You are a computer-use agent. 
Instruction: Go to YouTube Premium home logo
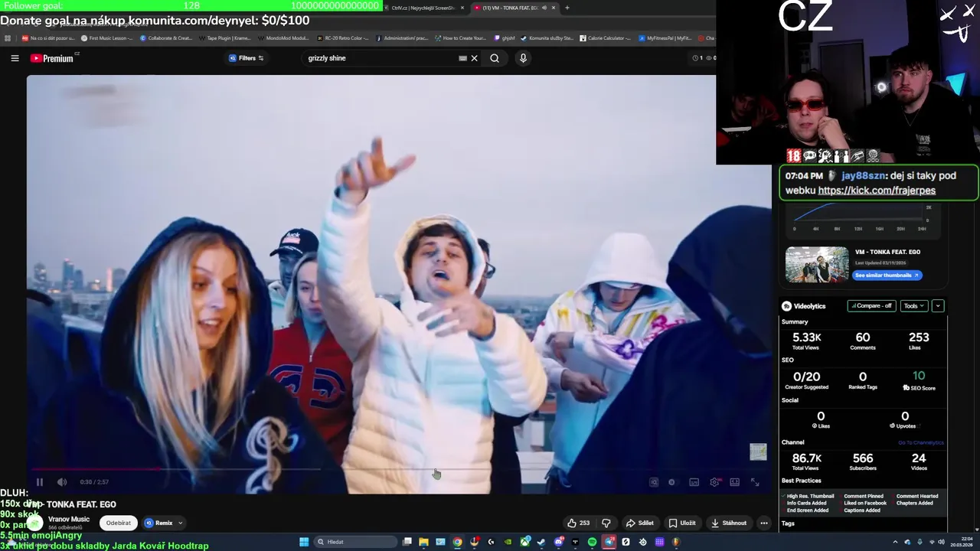click(x=52, y=58)
